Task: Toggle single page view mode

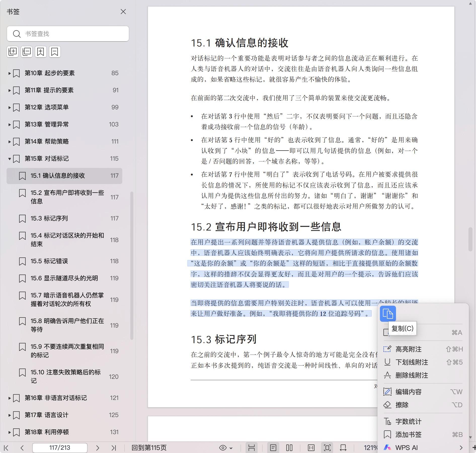Action: [x=273, y=448]
